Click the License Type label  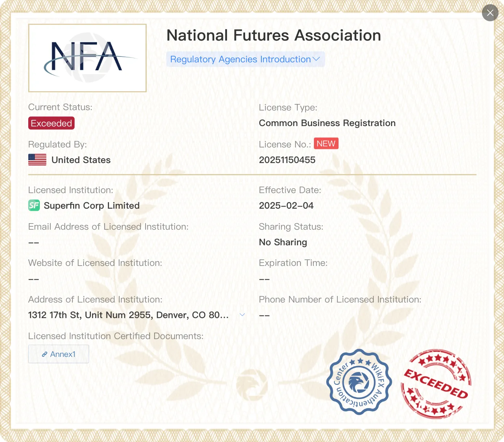point(288,108)
